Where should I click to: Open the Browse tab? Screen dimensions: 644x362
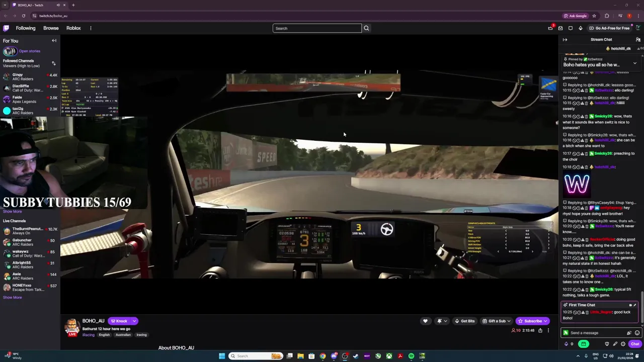click(x=51, y=28)
